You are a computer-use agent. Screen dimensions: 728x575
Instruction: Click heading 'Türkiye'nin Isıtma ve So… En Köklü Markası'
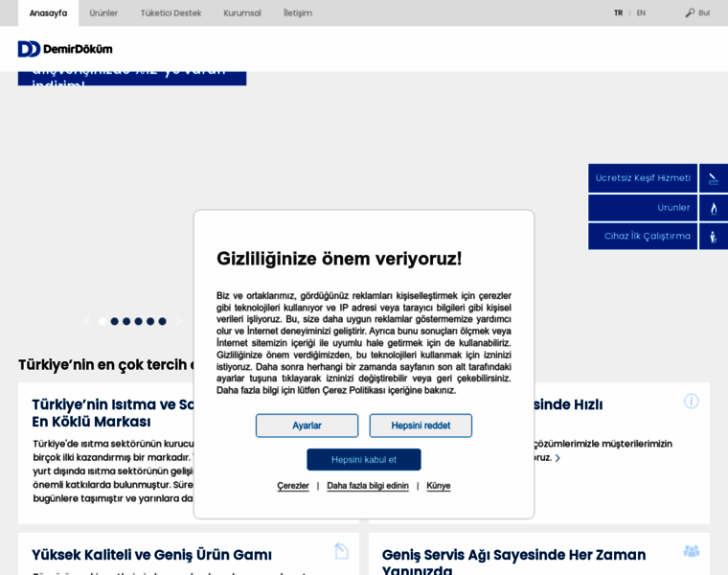(113, 413)
